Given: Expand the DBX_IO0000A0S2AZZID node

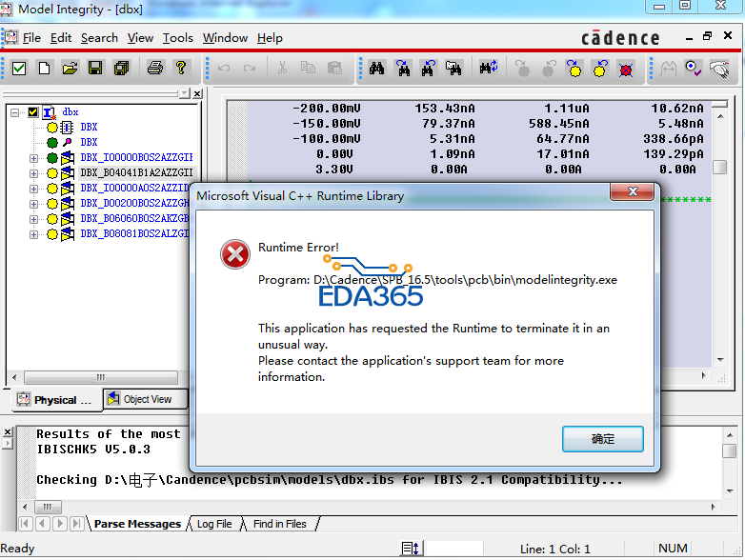Looking at the screenshot, I should (x=33, y=189).
